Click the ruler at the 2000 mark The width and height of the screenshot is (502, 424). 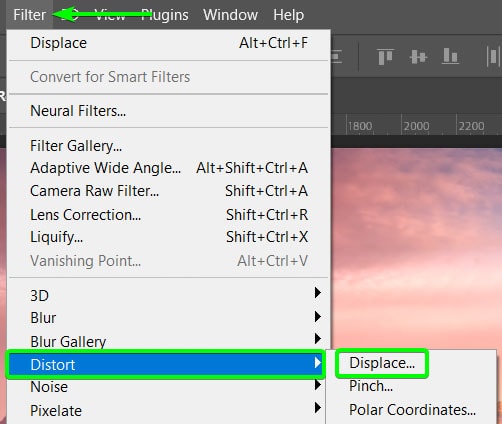416,126
